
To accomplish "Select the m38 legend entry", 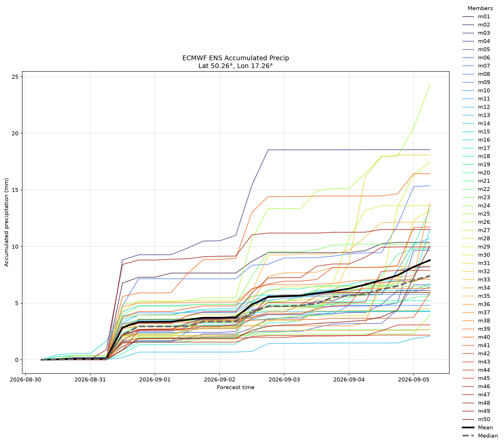I will point(476,321).
